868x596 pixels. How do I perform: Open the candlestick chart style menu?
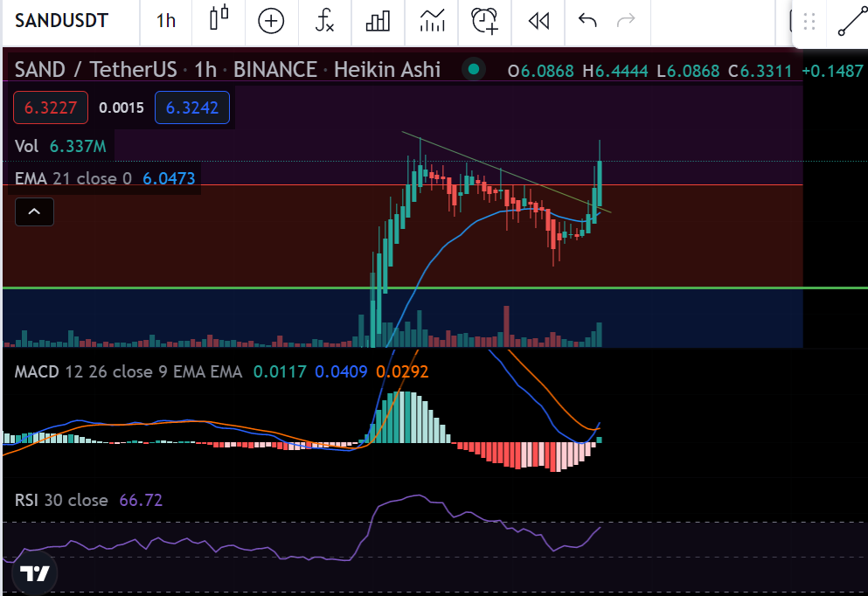pyautogui.click(x=219, y=19)
